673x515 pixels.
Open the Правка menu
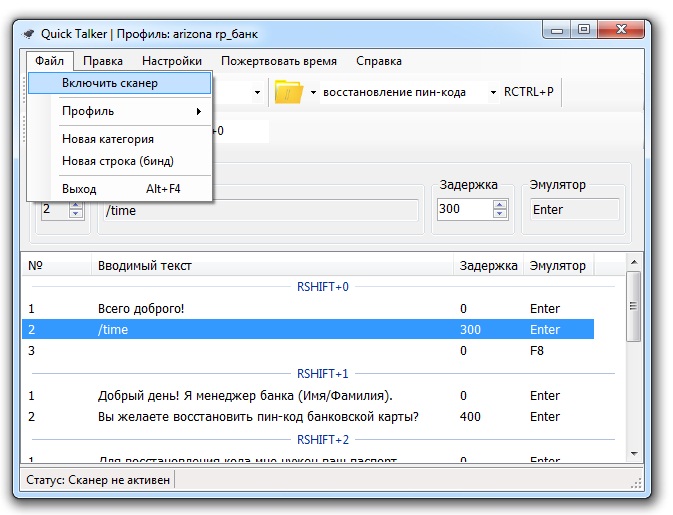pos(103,61)
